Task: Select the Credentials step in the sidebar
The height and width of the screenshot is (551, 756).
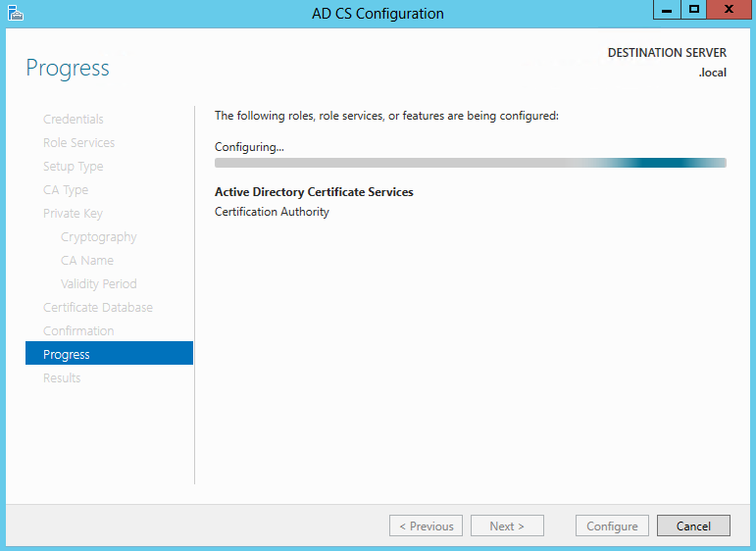Action: coord(74,119)
